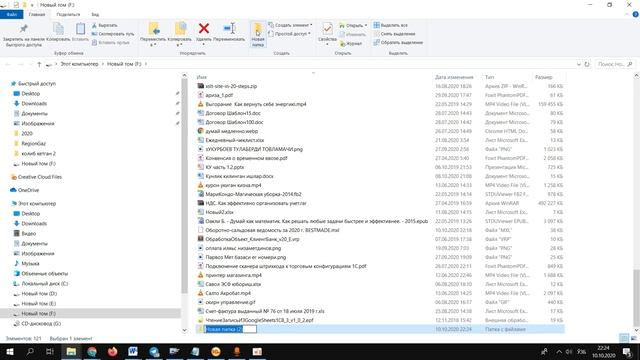The width and height of the screenshot is (640, 360).
Task: Click Снять выделение in ribbon
Action: 394,34
